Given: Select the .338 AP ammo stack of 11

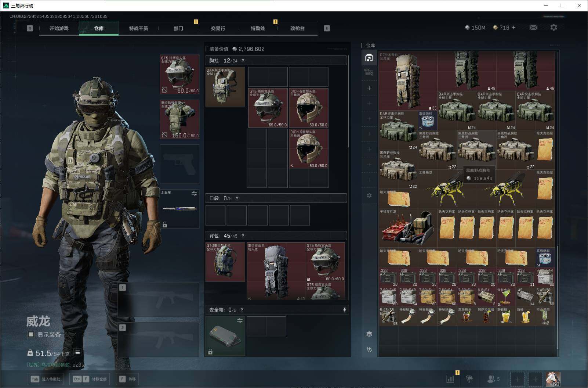Looking at the screenshot, I should [x=525, y=277].
